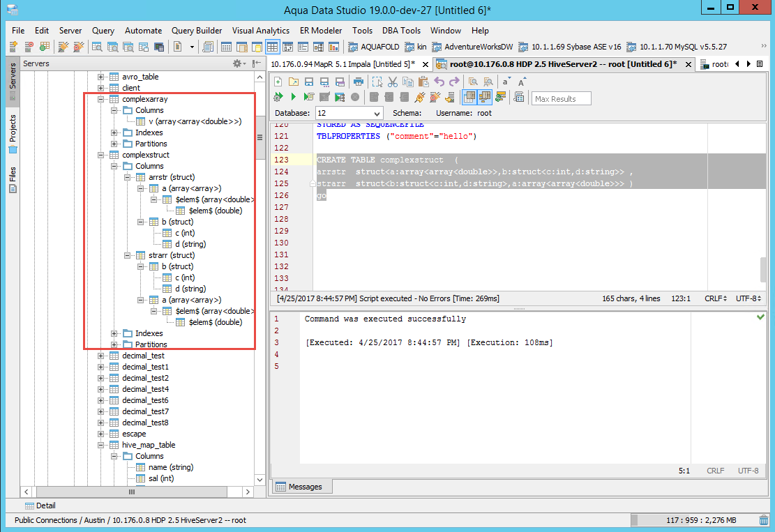Click the Servers tree horizontal scrollbar thumb

tap(132, 492)
